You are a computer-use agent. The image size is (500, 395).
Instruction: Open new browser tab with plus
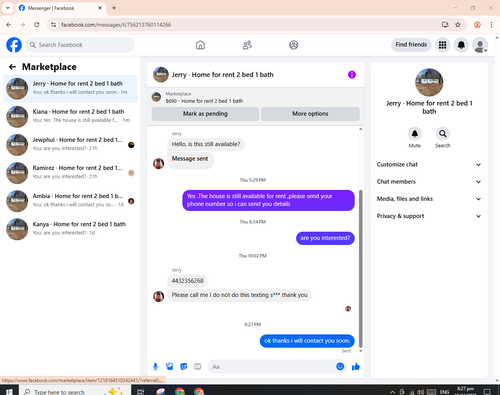(114, 8)
